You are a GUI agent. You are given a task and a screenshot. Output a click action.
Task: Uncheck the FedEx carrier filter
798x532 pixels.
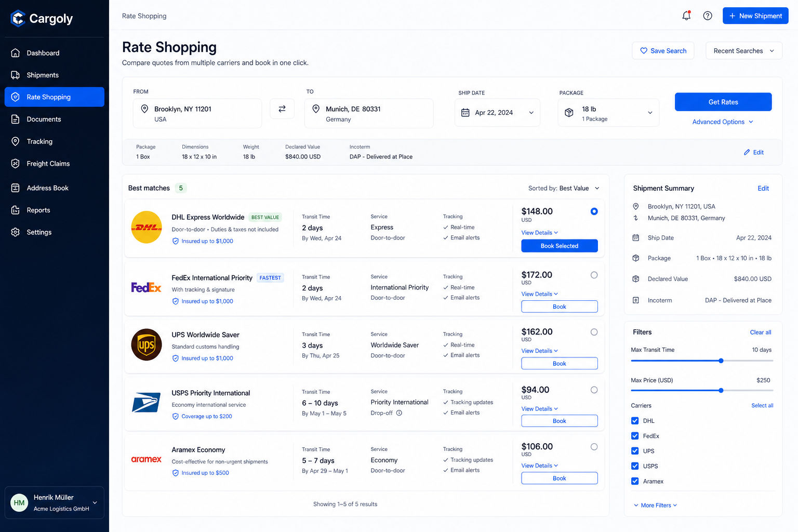(x=635, y=436)
